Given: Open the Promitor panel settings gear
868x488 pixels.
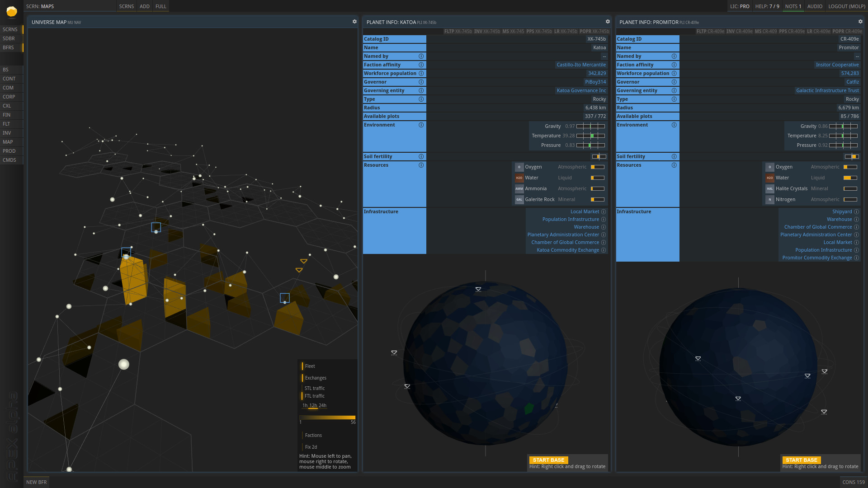Looking at the screenshot, I should click(x=860, y=21).
